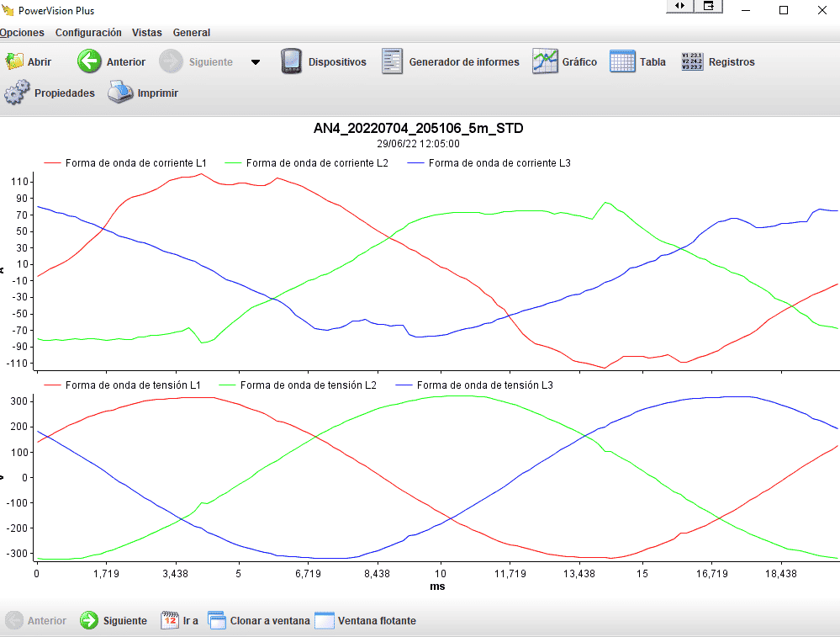
Task: Open the Configuración menu
Action: (x=88, y=33)
